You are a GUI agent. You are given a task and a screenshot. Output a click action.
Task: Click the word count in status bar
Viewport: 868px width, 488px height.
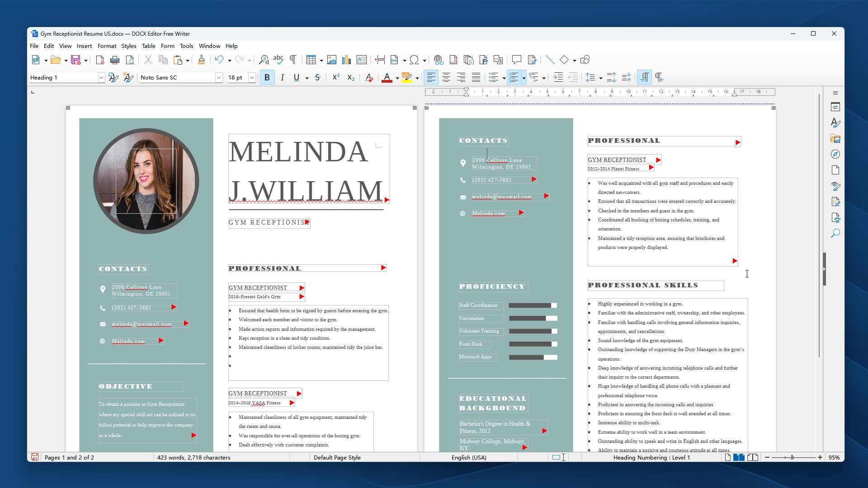[x=193, y=457]
